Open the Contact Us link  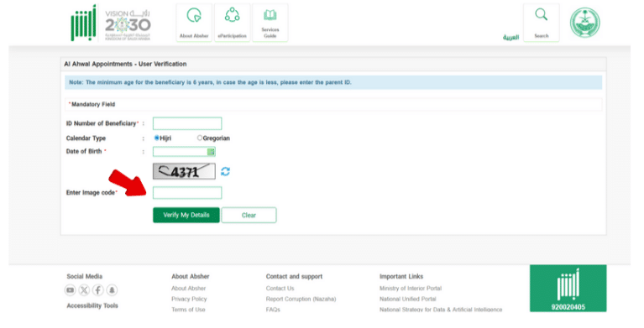pos(280,289)
